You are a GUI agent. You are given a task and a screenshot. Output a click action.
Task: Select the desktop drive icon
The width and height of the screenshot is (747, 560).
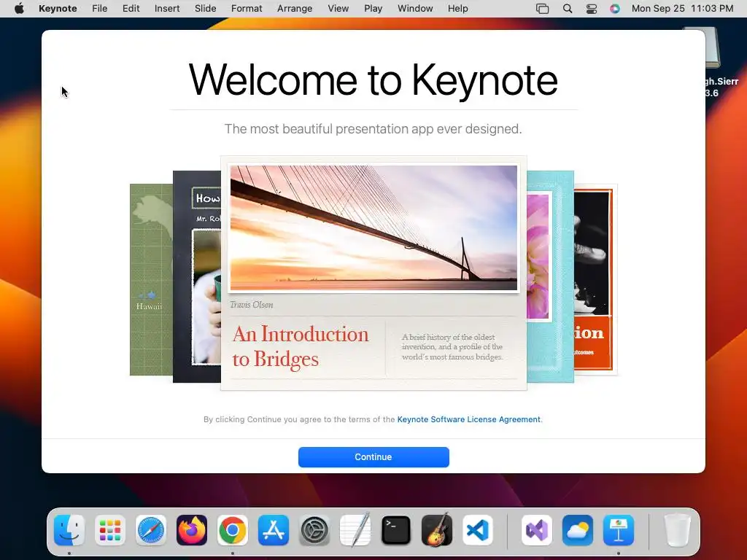(x=712, y=47)
